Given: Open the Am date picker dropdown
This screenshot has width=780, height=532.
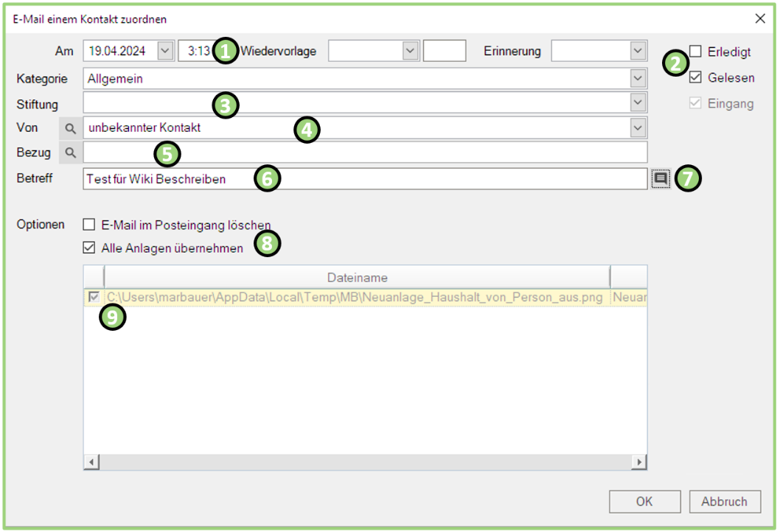Looking at the screenshot, I should pos(165,51).
